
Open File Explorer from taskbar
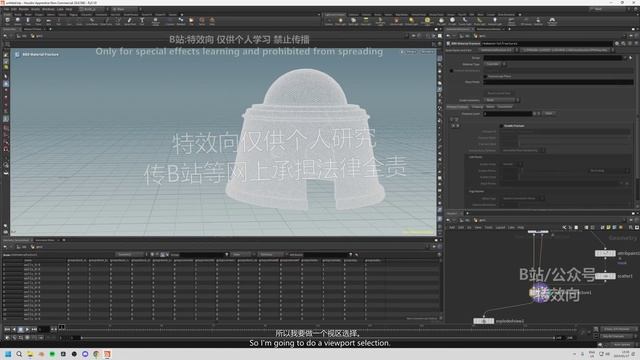click(30, 354)
